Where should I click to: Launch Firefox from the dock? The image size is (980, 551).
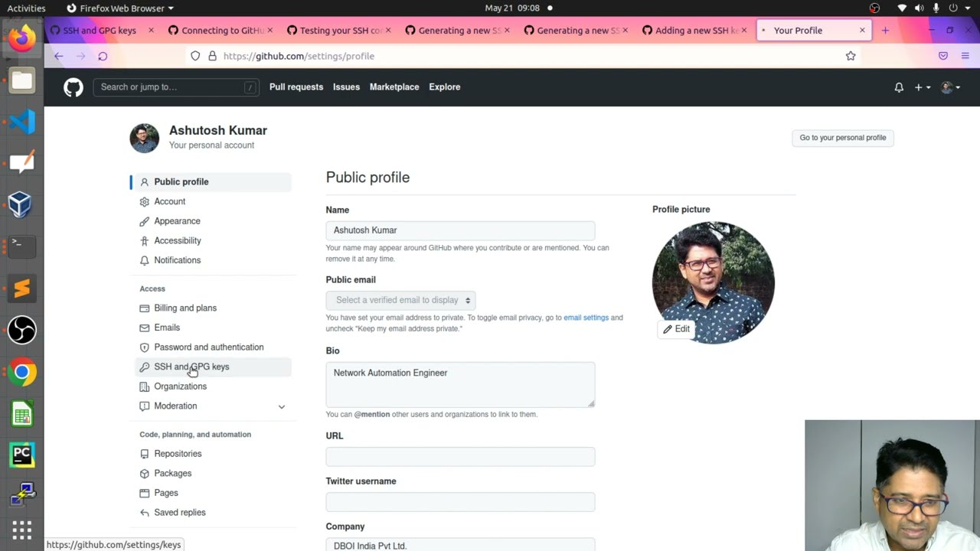point(21,38)
